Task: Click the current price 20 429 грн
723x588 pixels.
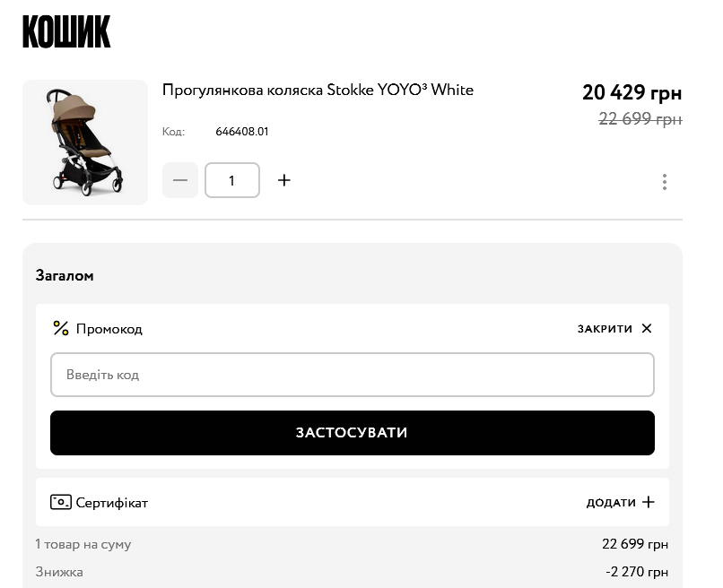Action: pos(632,92)
